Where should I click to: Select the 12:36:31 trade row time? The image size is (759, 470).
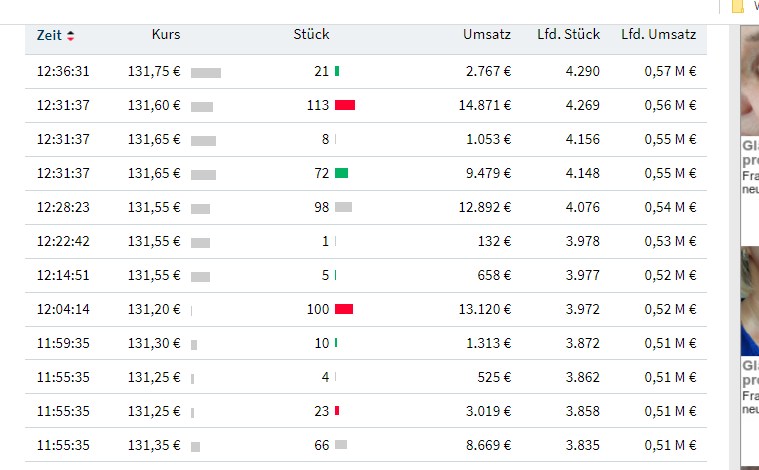(x=63, y=71)
